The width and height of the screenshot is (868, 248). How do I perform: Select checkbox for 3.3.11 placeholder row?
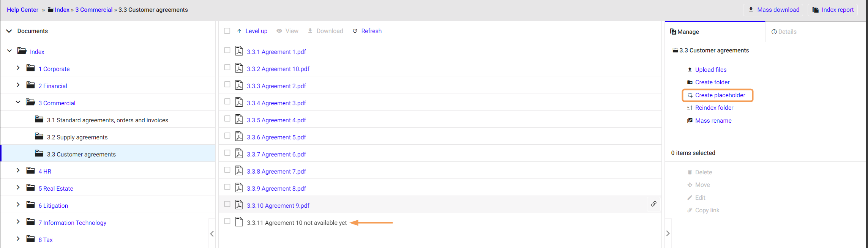pos(227,221)
